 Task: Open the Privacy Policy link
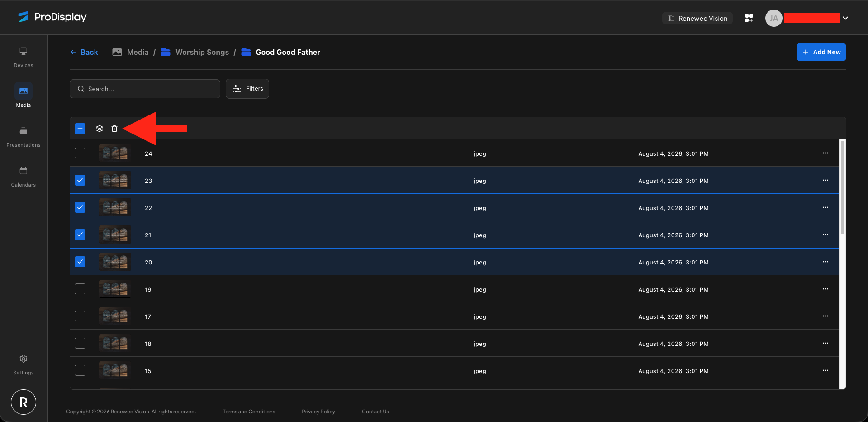coord(318,412)
